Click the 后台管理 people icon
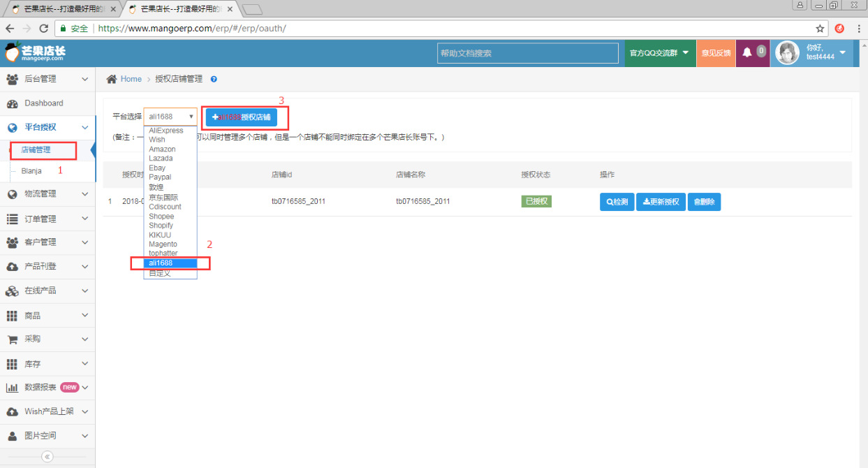The width and height of the screenshot is (868, 468). 12,79
